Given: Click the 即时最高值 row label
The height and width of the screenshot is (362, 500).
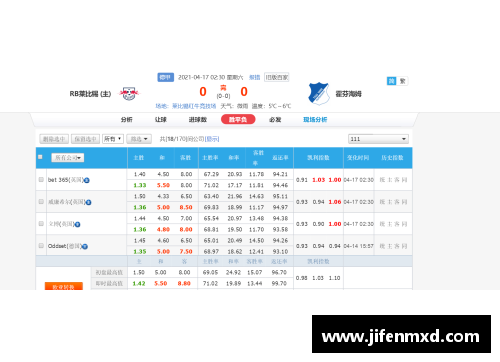Looking at the screenshot, I should [109, 284].
